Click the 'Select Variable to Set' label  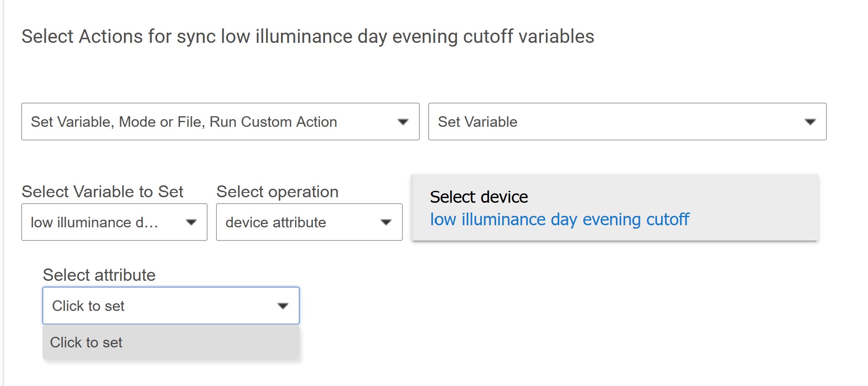coord(102,192)
